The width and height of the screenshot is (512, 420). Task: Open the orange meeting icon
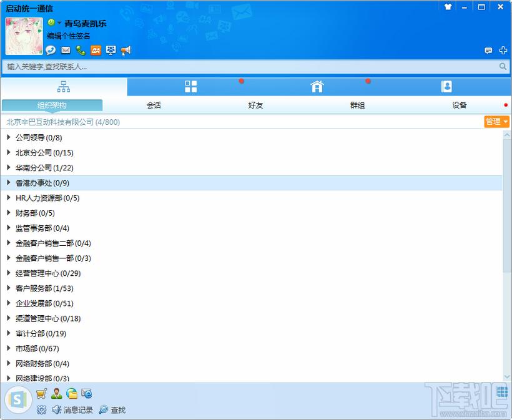point(96,50)
